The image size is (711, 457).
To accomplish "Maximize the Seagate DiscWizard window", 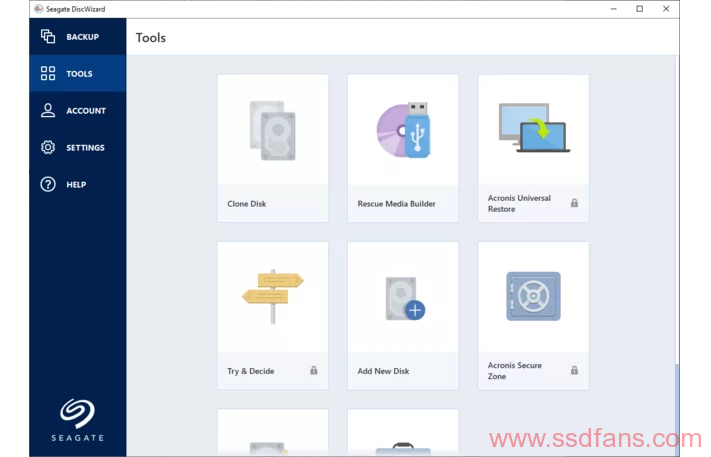I will [639, 9].
